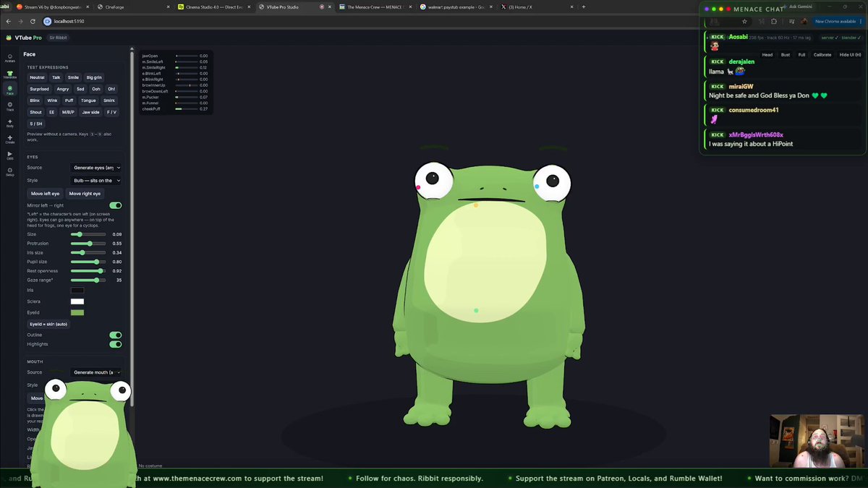Open the Iris color swatch
868x488 pixels.
[x=77, y=291]
